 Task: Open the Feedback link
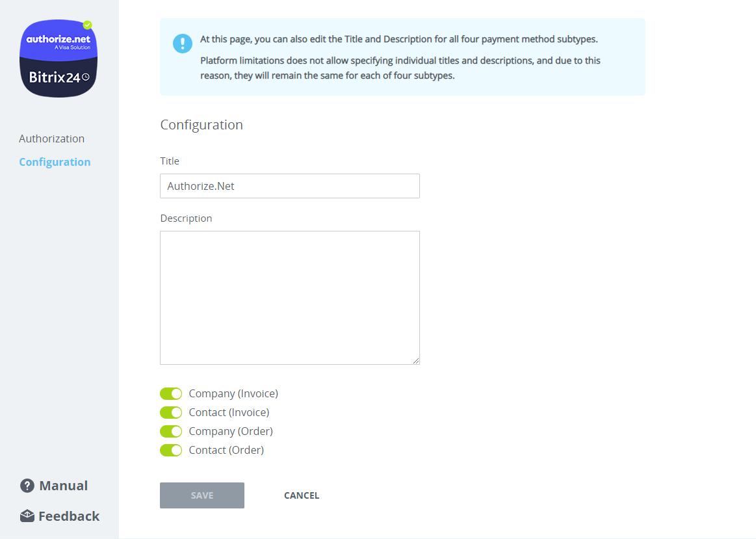tap(69, 516)
